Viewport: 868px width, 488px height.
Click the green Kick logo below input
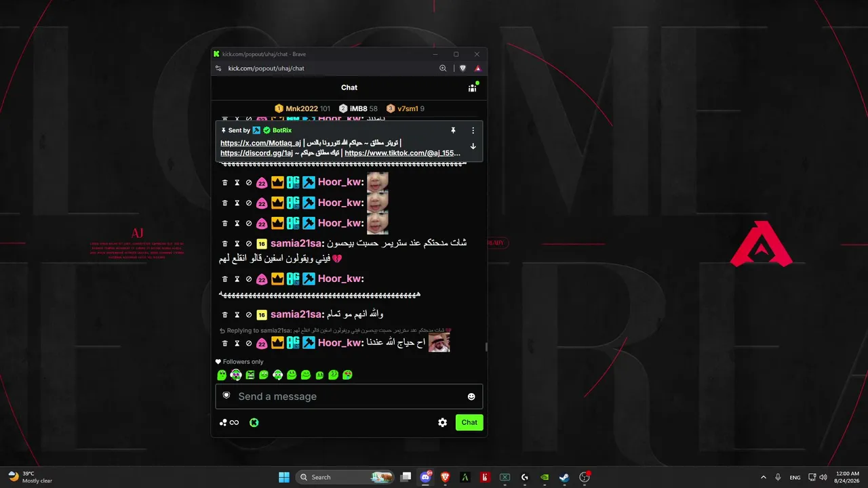pos(254,422)
